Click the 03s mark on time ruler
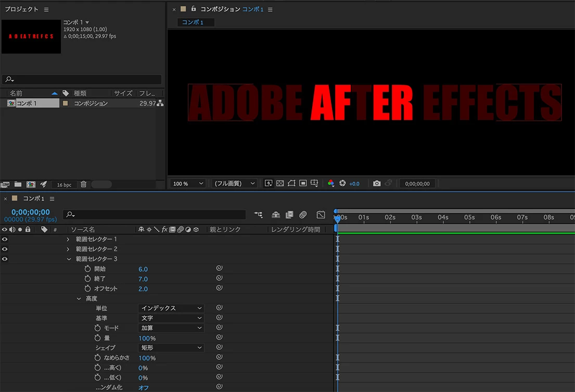The height and width of the screenshot is (392, 575). coord(417,218)
